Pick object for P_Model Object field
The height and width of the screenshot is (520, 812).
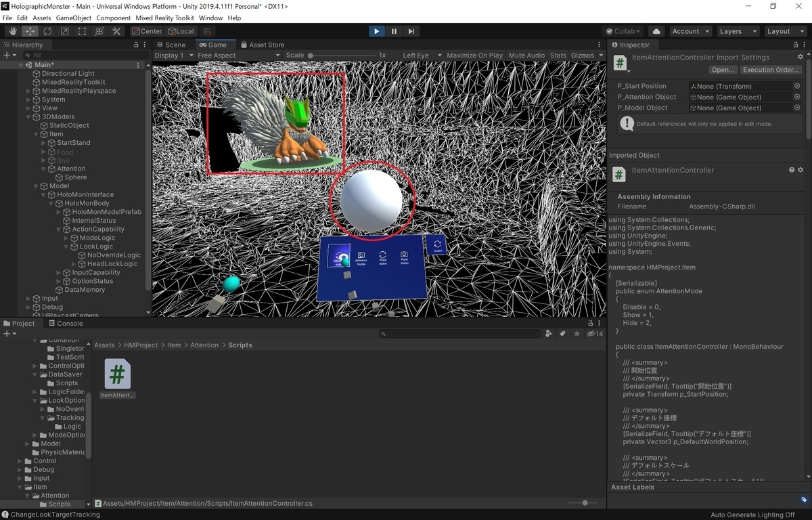[x=797, y=108]
